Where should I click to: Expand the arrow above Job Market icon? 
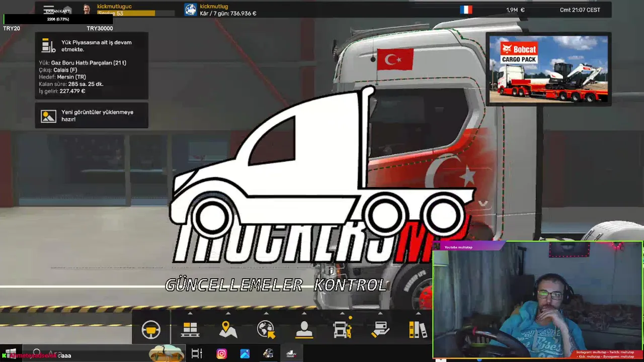(x=190, y=314)
